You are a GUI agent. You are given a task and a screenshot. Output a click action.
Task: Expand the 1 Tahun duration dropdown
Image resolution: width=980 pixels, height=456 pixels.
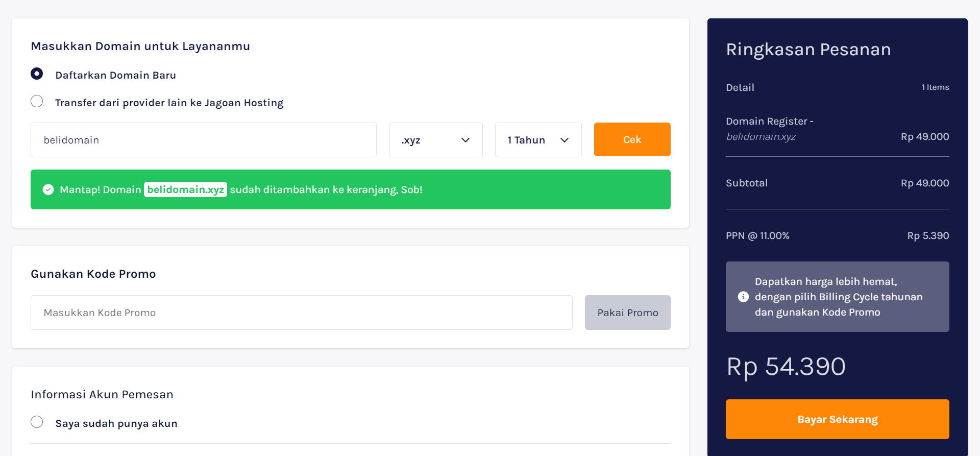pyautogui.click(x=538, y=140)
